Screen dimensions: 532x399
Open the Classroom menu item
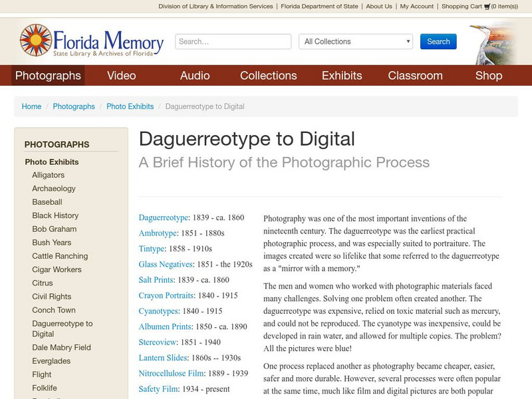pyautogui.click(x=415, y=75)
